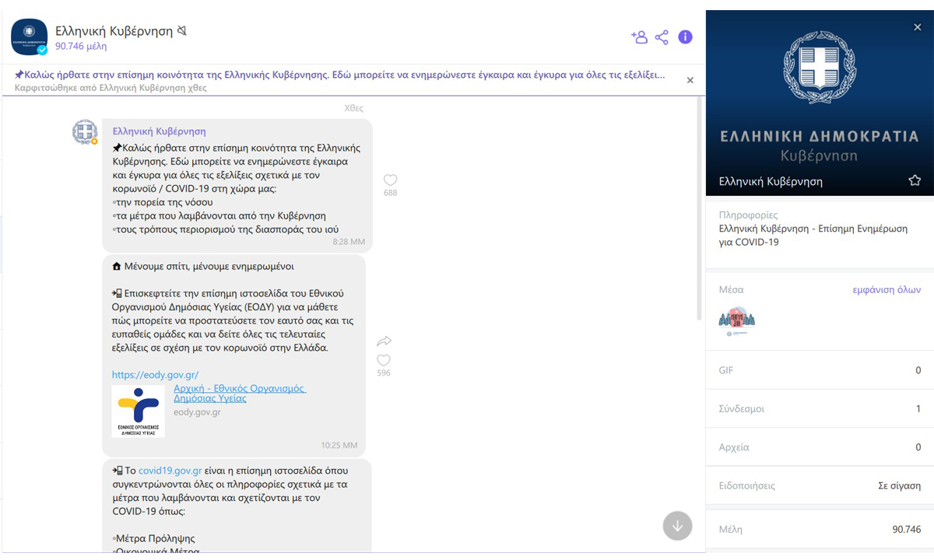Click the add member icon in header

(639, 37)
